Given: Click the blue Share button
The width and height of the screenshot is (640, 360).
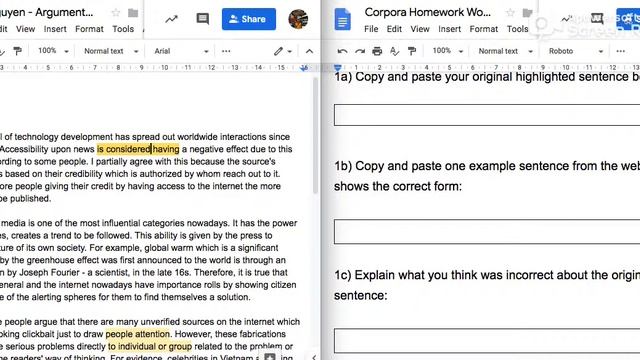Looking at the screenshot, I should point(249,19).
